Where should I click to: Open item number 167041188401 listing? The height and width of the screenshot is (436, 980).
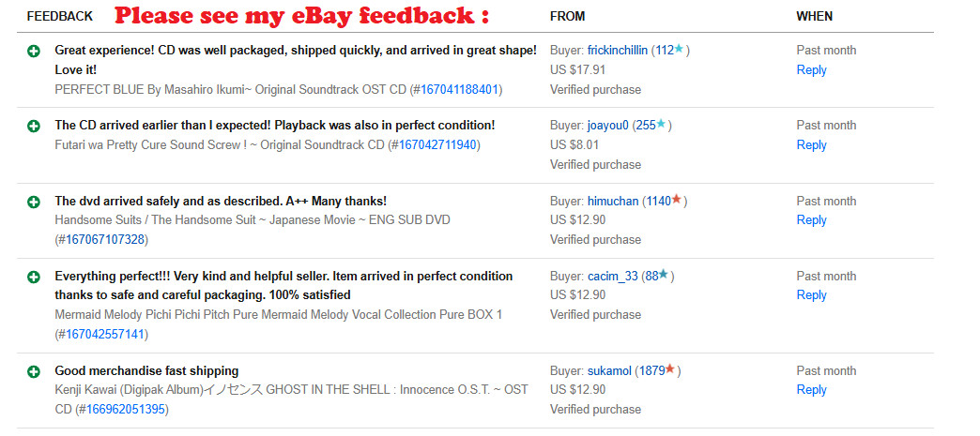pos(460,90)
